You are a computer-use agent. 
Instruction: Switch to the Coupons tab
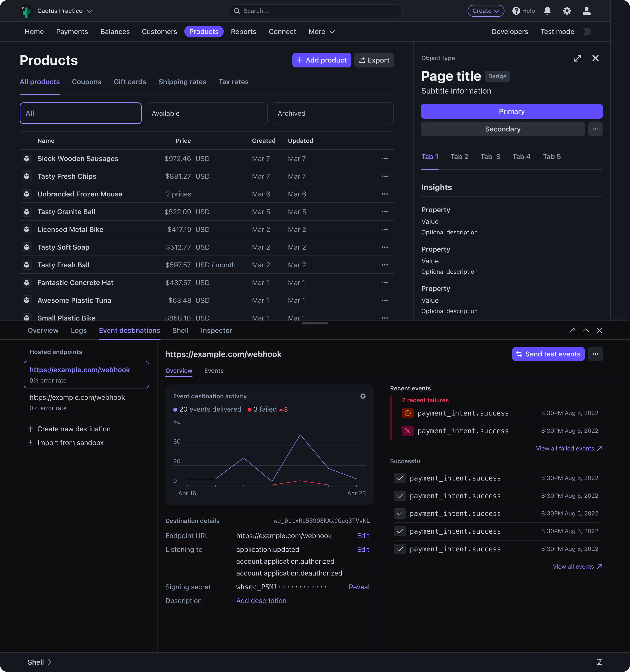point(87,82)
